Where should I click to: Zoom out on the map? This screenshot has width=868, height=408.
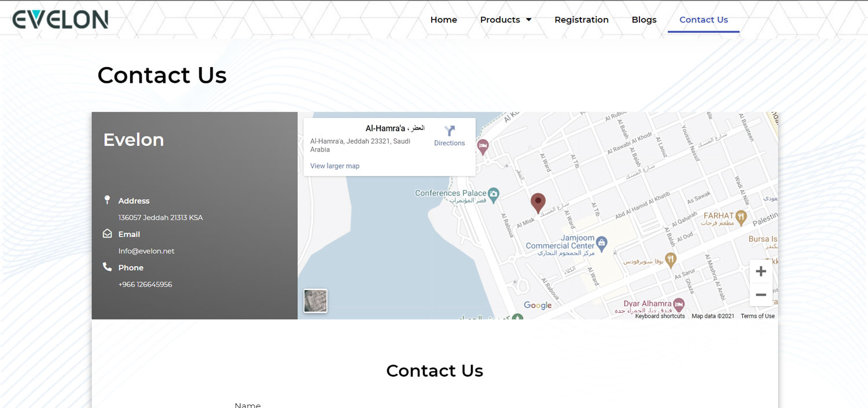761,295
